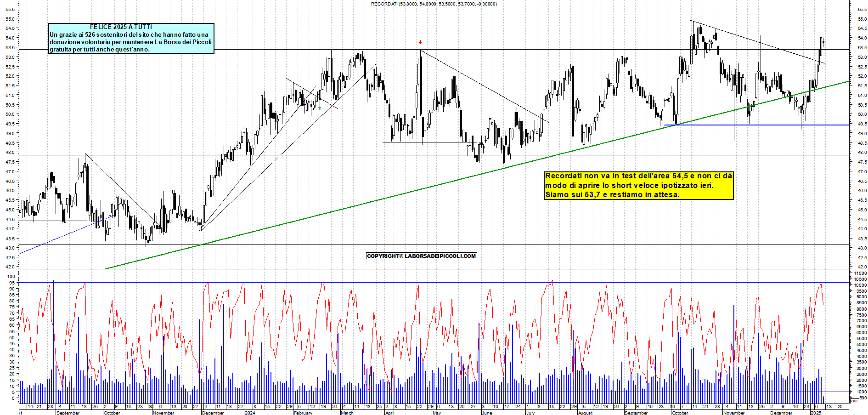Viewport: 868px width, 415px height.
Task: Click the '7500' volume scale label
Action: pyautogui.click(x=862, y=315)
